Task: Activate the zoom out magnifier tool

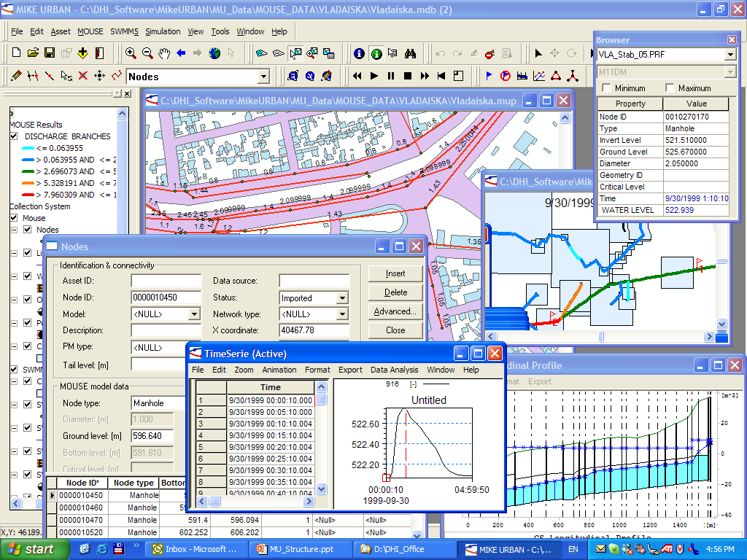Action: [147, 52]
